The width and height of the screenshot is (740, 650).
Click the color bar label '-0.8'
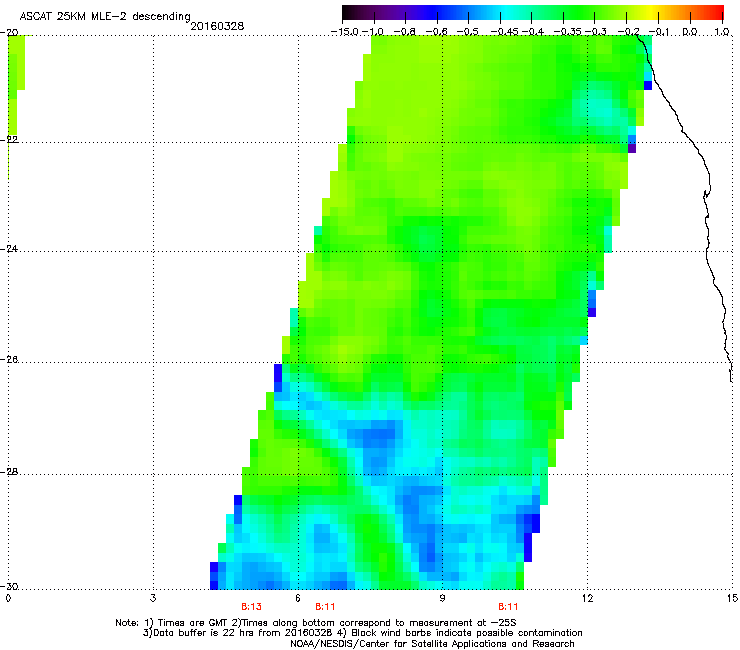(405, 32)
